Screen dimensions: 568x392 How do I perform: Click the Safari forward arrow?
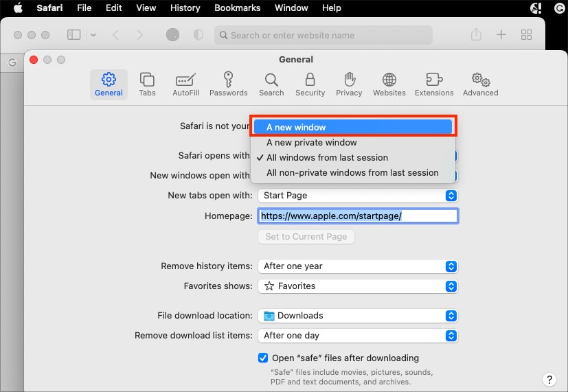tap(140, 35)
